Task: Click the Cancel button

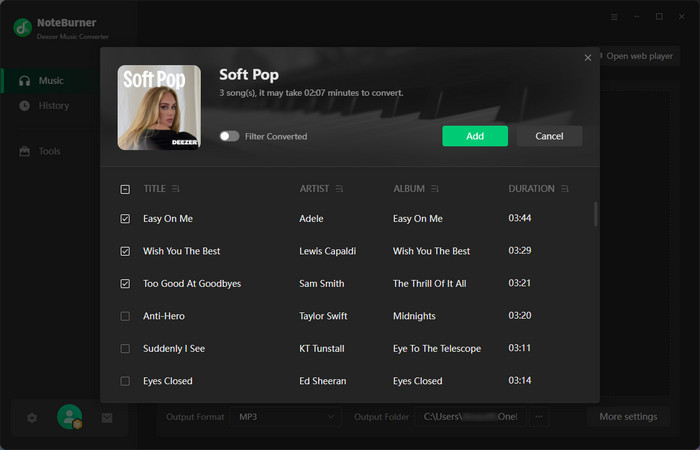Action: tap(549, 136)
